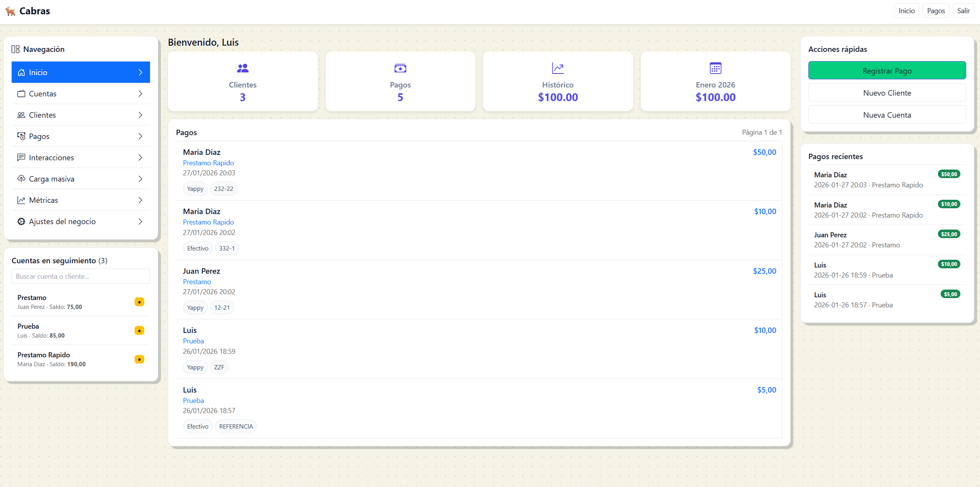
Task: Open the Prestamo Rapido link under Maria Diaz
Action: click(x=208, y=163)
